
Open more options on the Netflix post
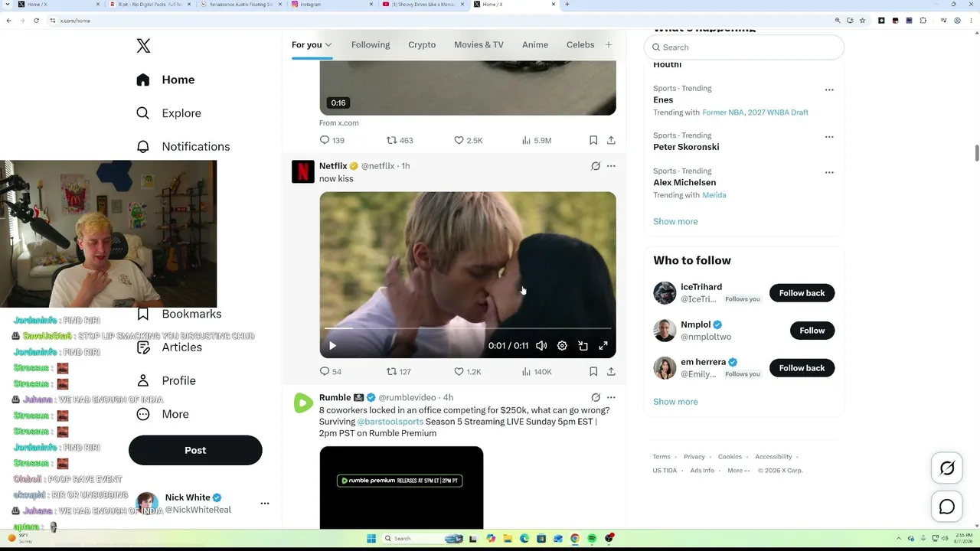[611, 166]
